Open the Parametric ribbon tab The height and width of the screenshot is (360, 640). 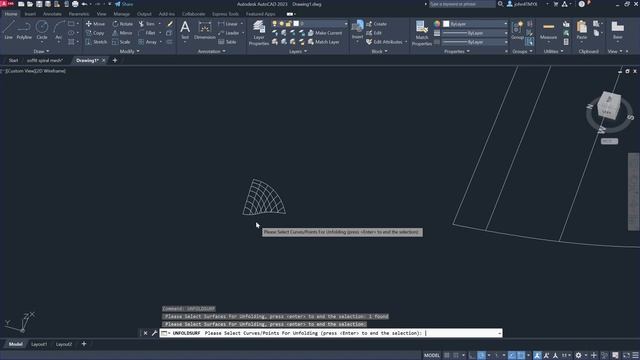pyautogui.click(x=79, y=14)
